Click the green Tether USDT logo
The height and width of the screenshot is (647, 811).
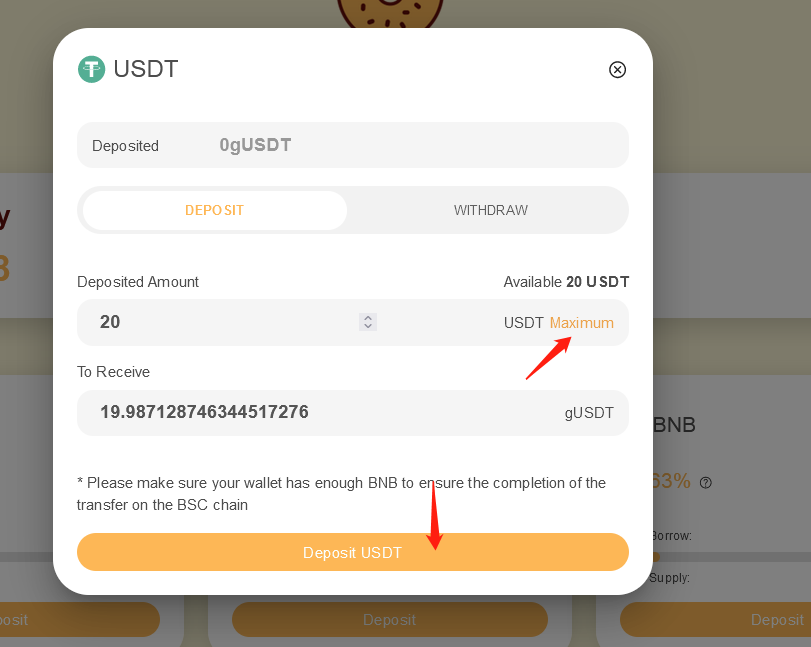[x=92, y=69]
